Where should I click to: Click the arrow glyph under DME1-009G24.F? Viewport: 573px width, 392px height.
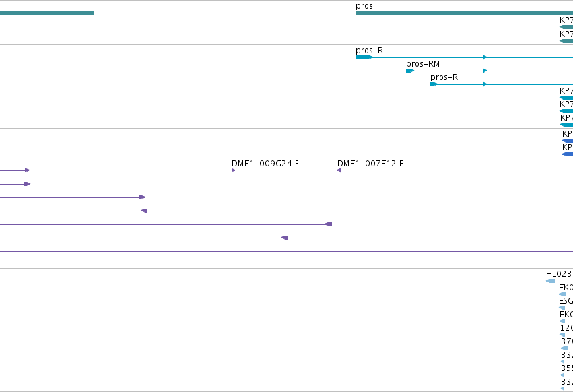click(x=233, y=170)
